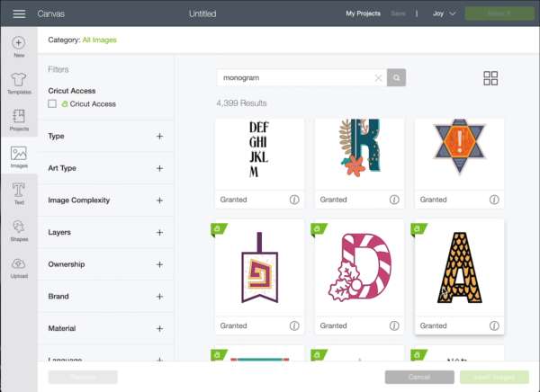This screenshot has height=392, width=540.
Task: Click the Upload icon
Action: click(x=19, y=267)
